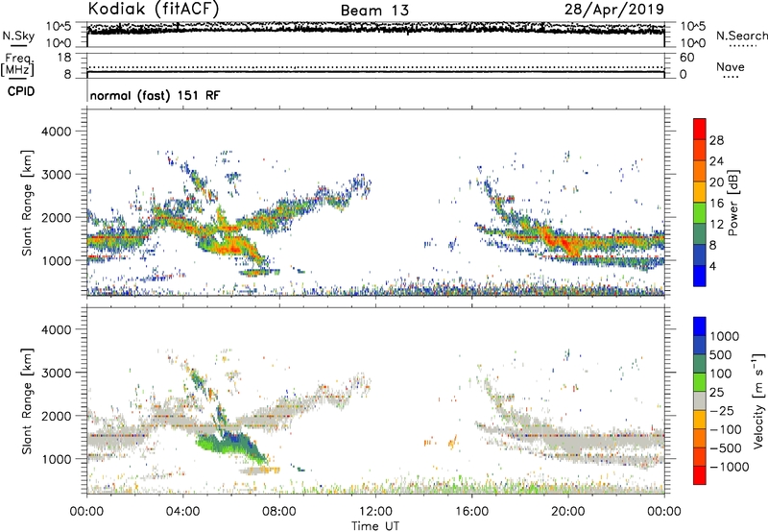Click the '4000' tick of the power panel

[x=56, y=132]
